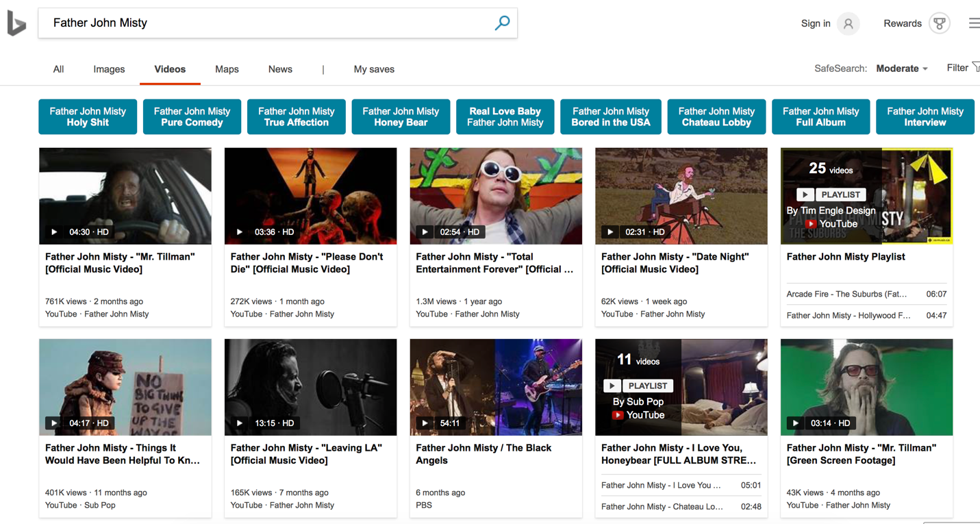Switch to the News tab
This screenshot has width=980, height=524.
(x=280, y=69)
